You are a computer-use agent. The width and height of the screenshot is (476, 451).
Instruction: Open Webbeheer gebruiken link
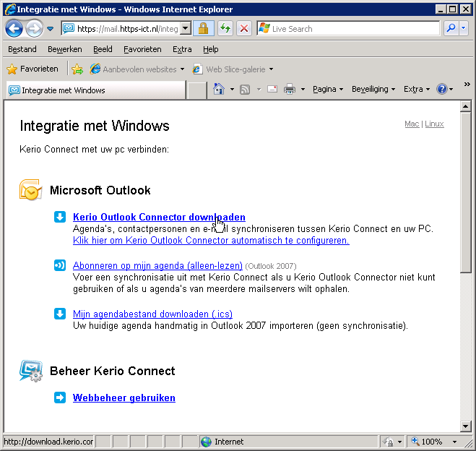pyautogui.click(x=124, y=398)
